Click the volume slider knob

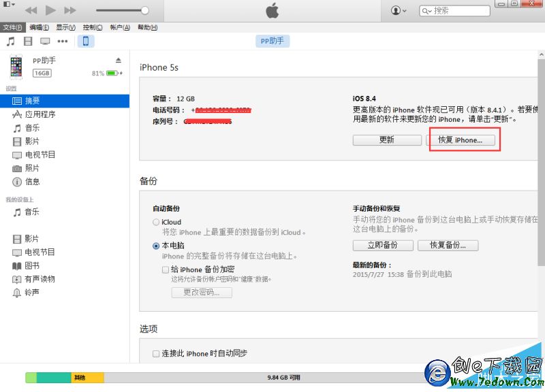point(145,10)
